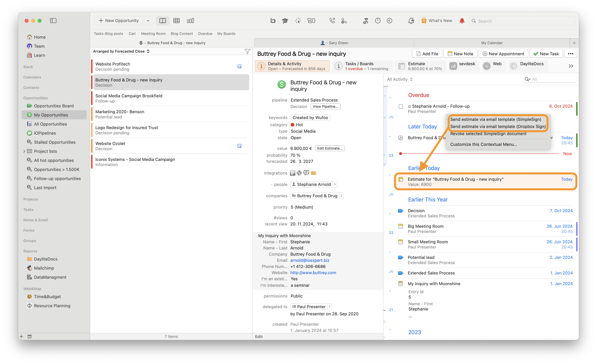This screenshot has width=597, height=364.
Task: Open the graduation cap learn icon
Action: (x=285, y=21)
